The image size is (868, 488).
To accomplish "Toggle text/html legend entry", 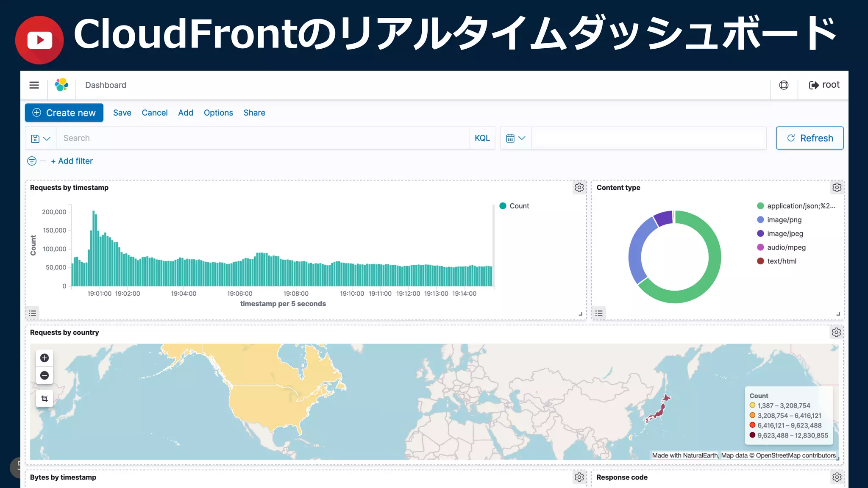I will [776, 261].
